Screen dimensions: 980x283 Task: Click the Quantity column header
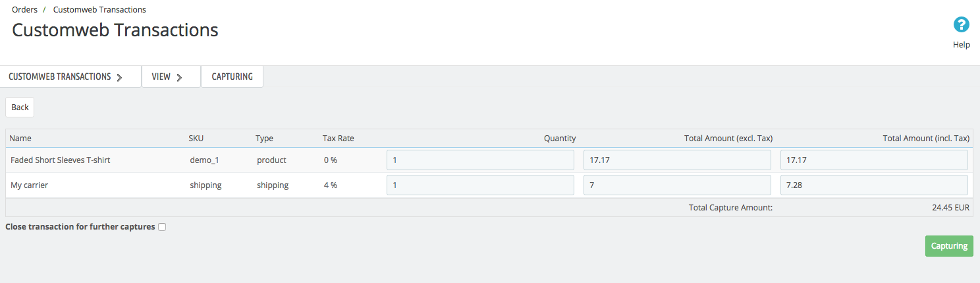tap(559, 139)
